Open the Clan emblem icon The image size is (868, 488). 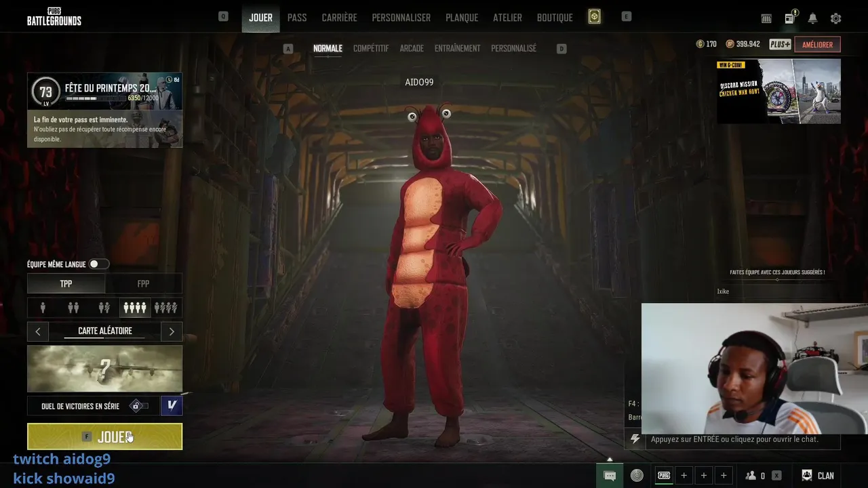807,476
